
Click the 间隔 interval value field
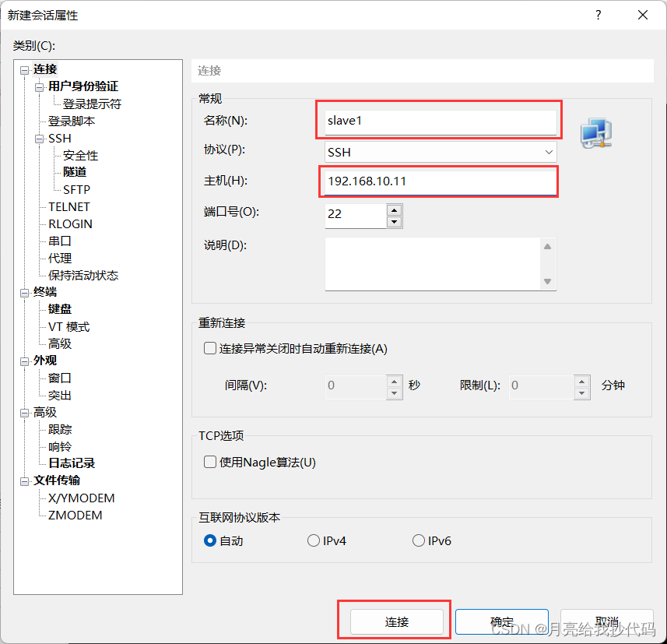[x=356, y=387]
